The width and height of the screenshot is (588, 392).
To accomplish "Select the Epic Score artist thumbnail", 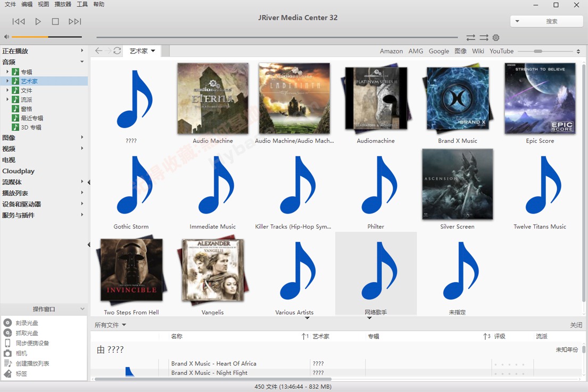I will click(x=540, y=99).
